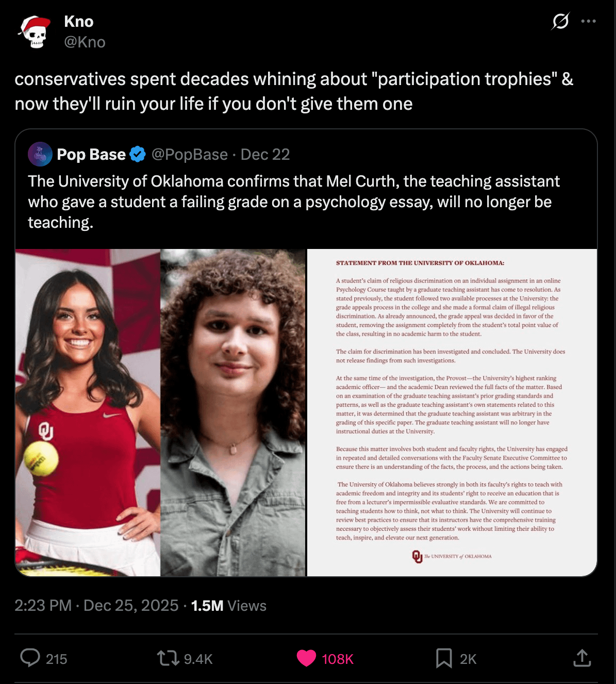Open the Kno display name profile
The width and height of the screenshot is (616, 684).
tap(79, 21)
